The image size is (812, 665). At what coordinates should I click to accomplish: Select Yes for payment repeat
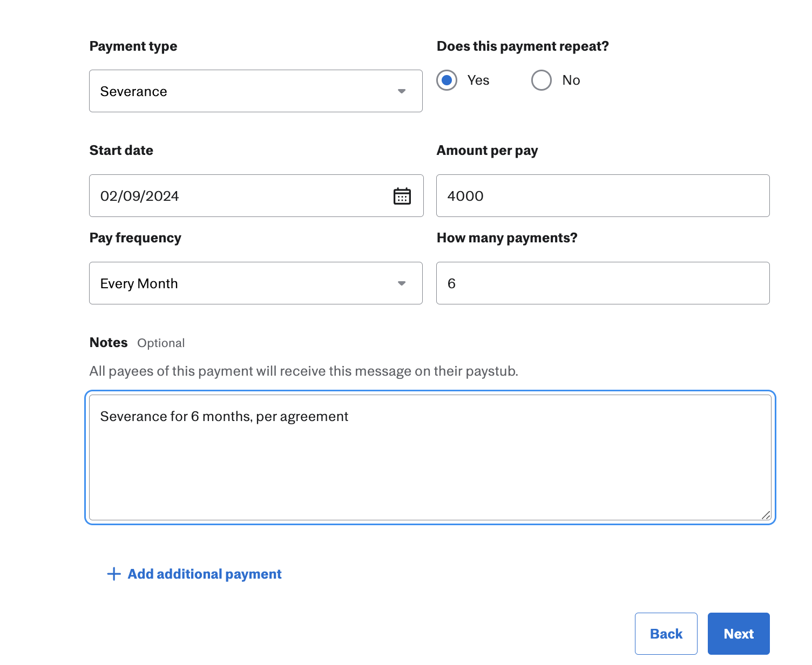(x=447, y=80)
